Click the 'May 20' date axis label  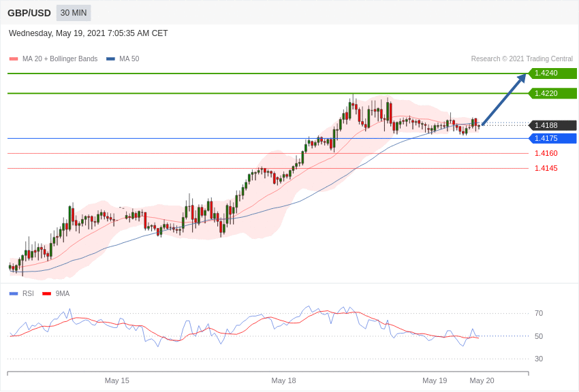click(x=482, y=380)
